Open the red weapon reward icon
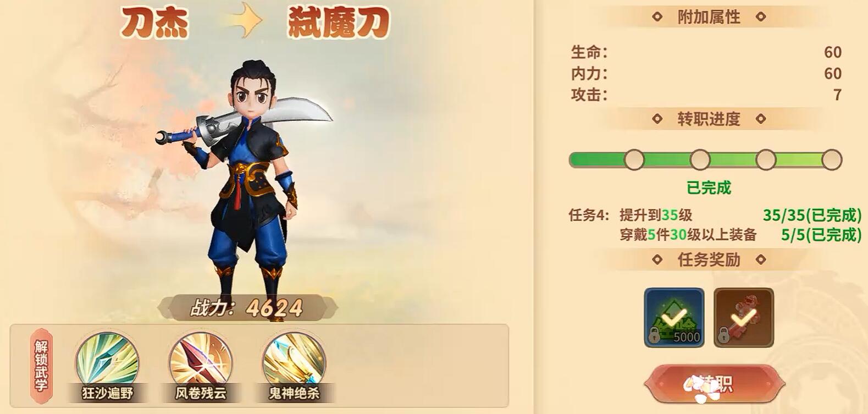868x414 pixels. point(743,317)
